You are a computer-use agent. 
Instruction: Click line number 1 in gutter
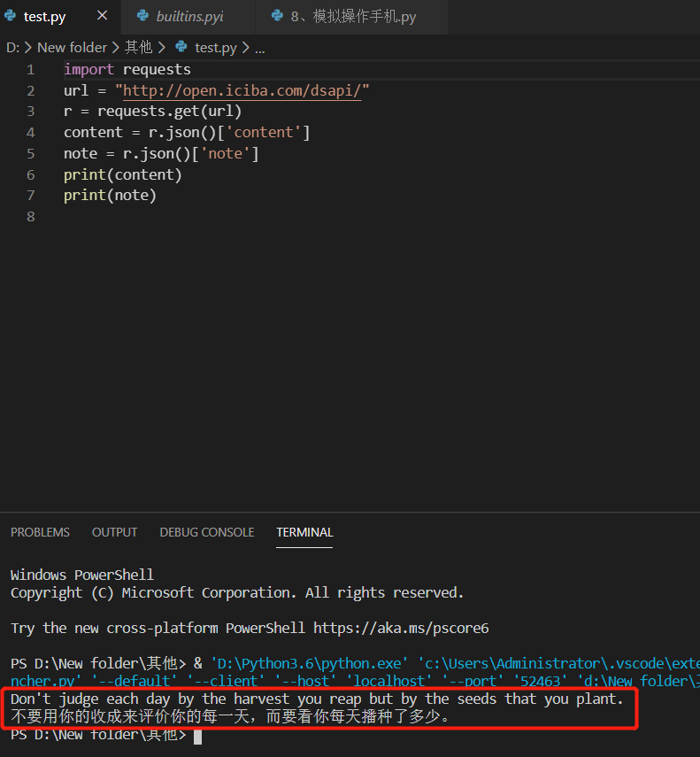(x=30, y=70)
